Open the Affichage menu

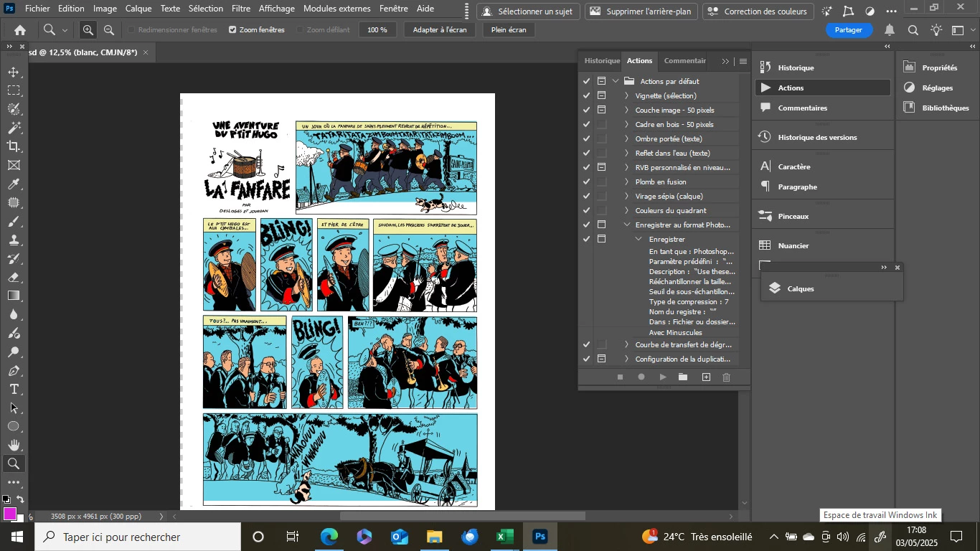(277, 9)
